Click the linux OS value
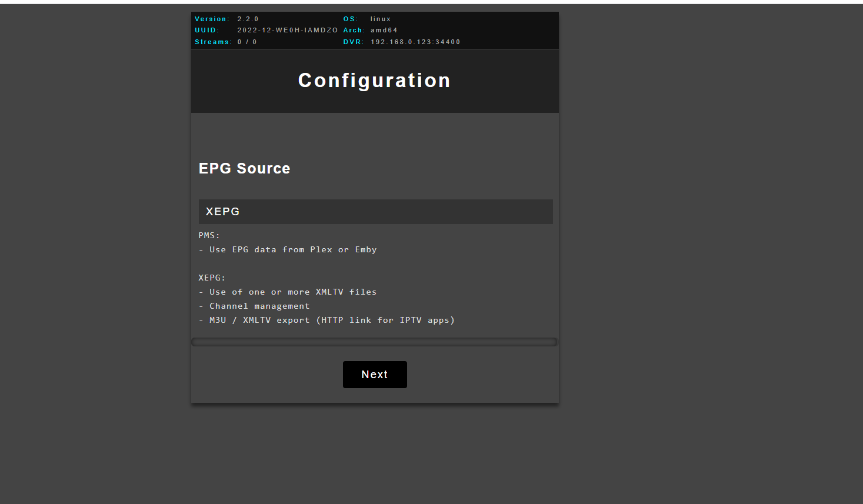The image size is (863, 504). pos(381,19)
